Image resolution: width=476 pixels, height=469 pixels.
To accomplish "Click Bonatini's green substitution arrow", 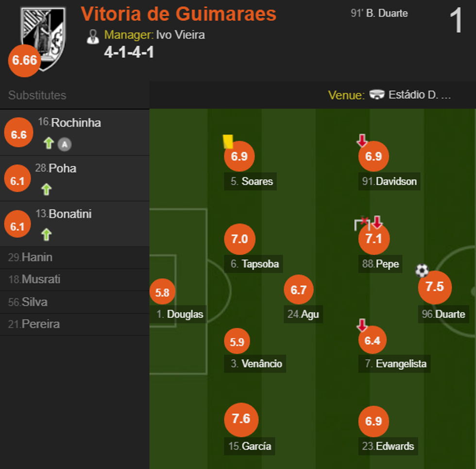I will (x=47, y=235).
